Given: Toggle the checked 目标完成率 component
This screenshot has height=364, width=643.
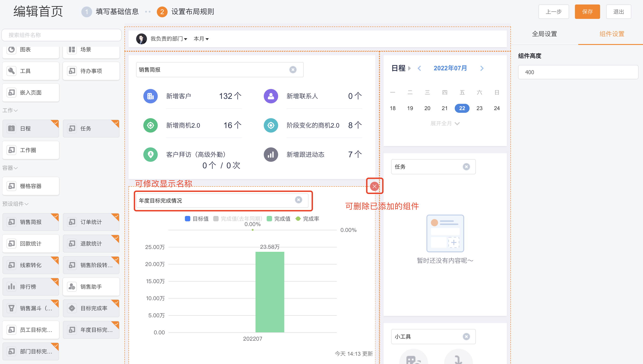Looking at the screenshot, I should [x=91, y=308].
